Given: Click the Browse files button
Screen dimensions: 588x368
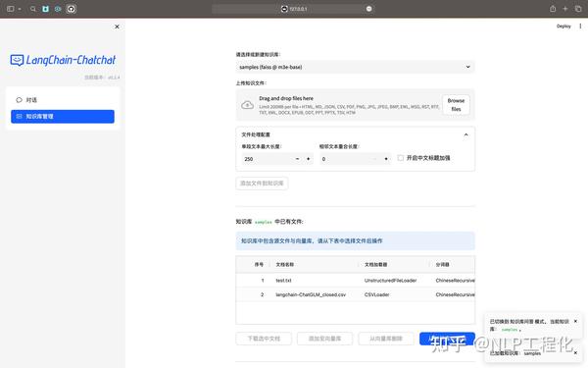Looking at the screenshot, I should 456,105.
